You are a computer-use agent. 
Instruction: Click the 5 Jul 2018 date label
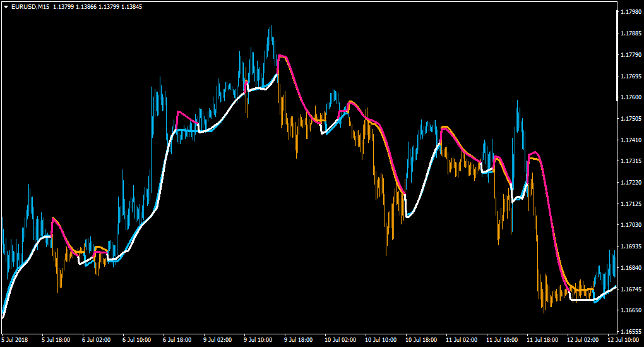15,340
